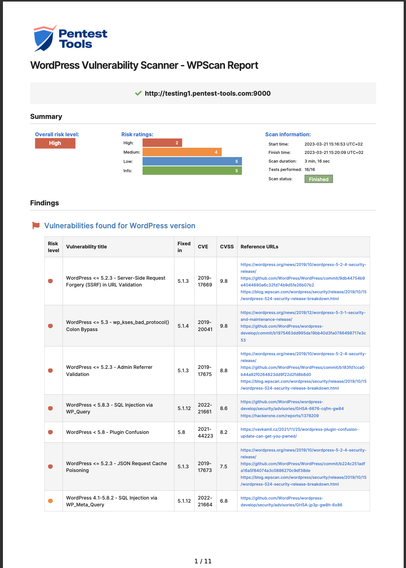Screen dimensions: 406x568
Task: Open the Vulnerabilities found for WordPress version heading
Action: pos(120,226)
